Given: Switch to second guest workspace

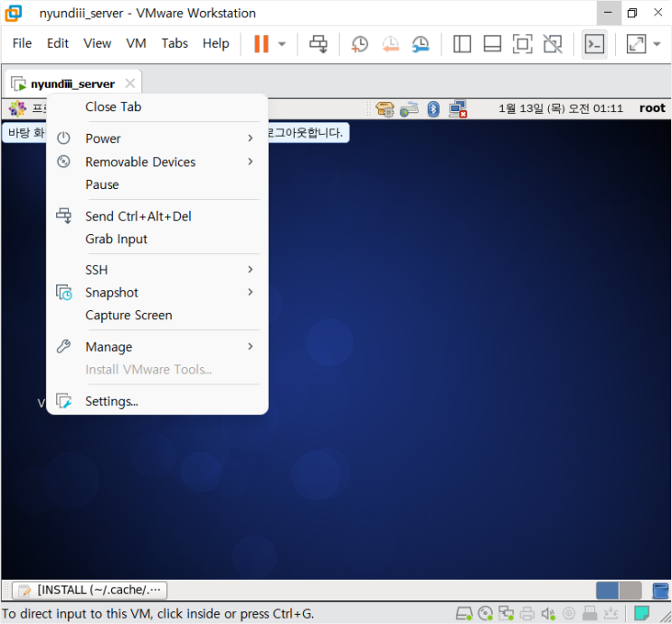Looking at the screenshot, I should [630, 591].
